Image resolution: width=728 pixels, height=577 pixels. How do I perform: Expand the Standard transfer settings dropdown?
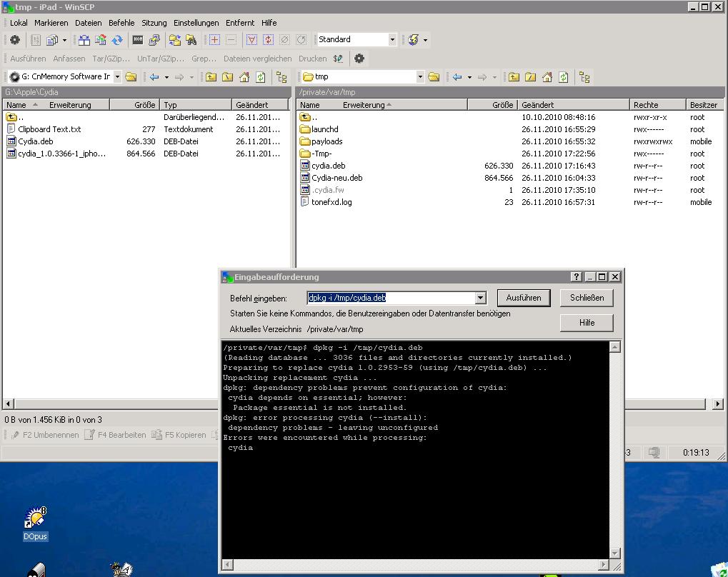click(x=392, y=40)
